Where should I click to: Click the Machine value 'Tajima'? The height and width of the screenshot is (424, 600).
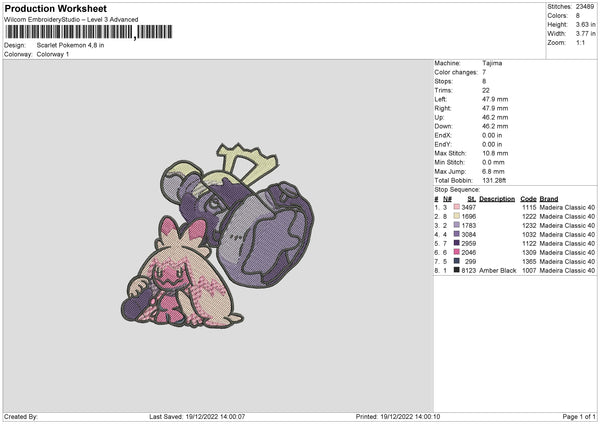(x=492, y=63)
